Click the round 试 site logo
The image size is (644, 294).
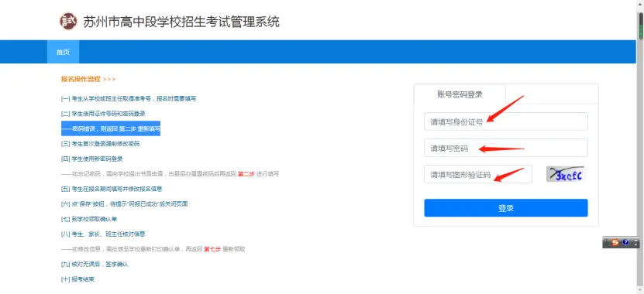pyautogui.click(x=67, y=22)
